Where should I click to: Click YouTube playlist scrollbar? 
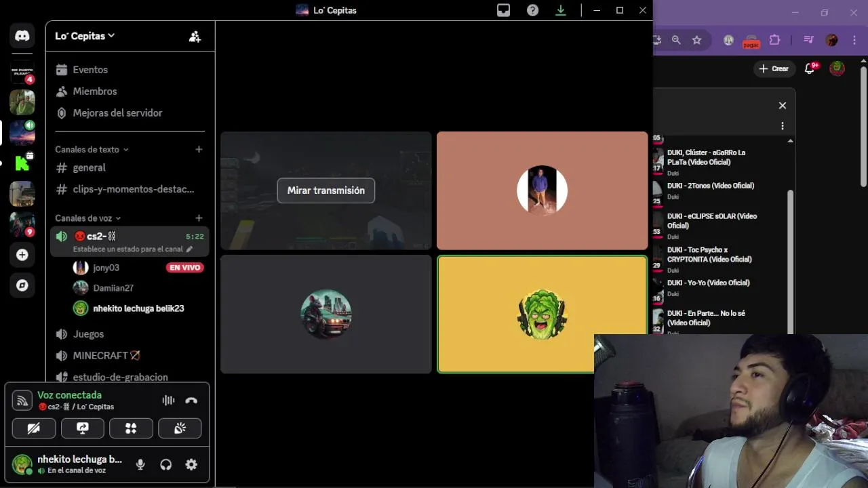[790, 261]
